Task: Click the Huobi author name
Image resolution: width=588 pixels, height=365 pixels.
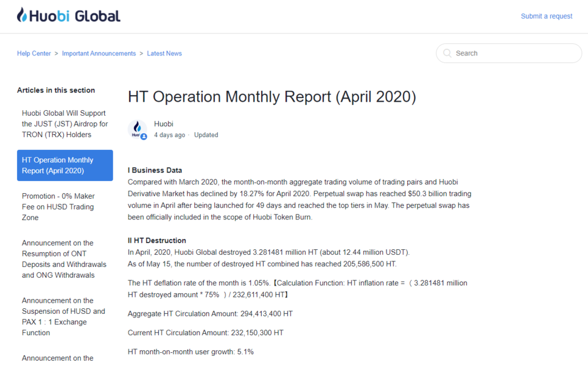Action: (164, 124)
